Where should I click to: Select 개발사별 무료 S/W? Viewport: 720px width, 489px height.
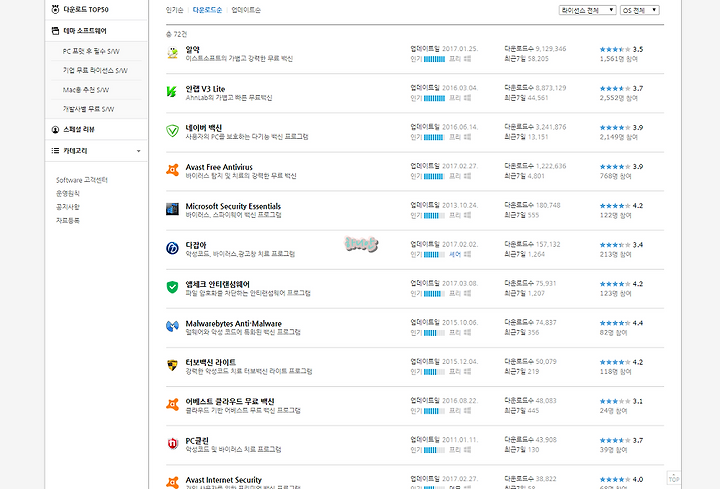tap(88, 109)
